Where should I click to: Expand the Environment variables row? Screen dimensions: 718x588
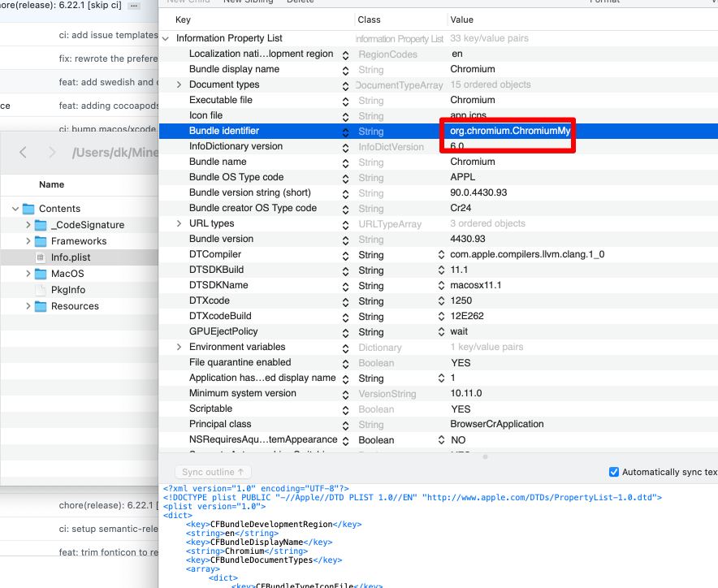click(179, 347)
